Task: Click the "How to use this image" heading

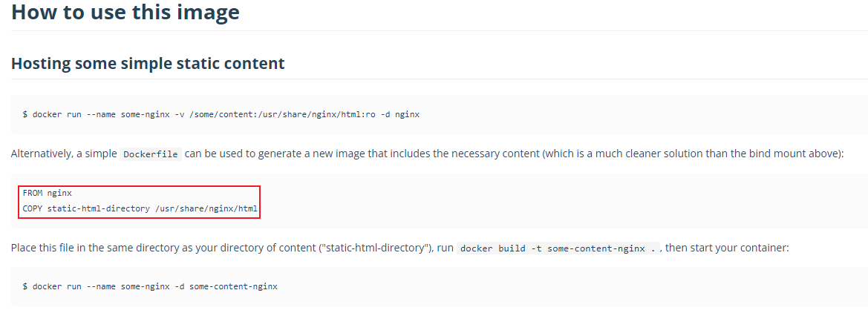Action: point(125,13)
